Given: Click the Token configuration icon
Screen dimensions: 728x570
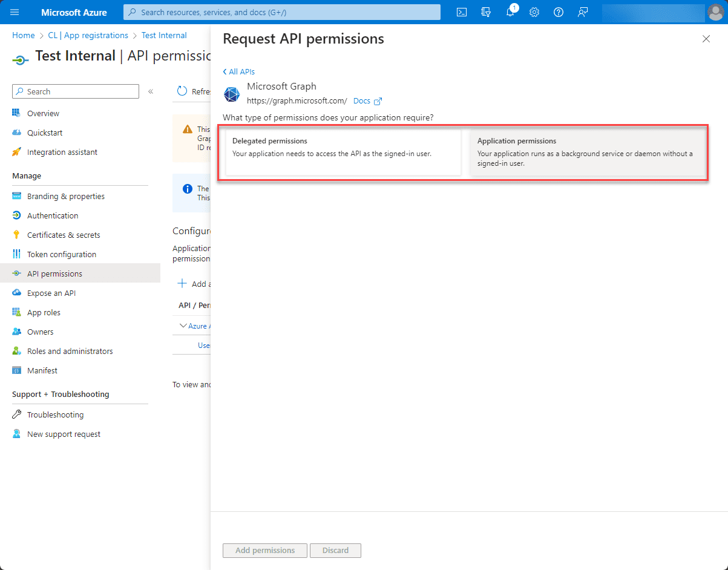Looking at the screenshot, I should [x=16, y=254].
